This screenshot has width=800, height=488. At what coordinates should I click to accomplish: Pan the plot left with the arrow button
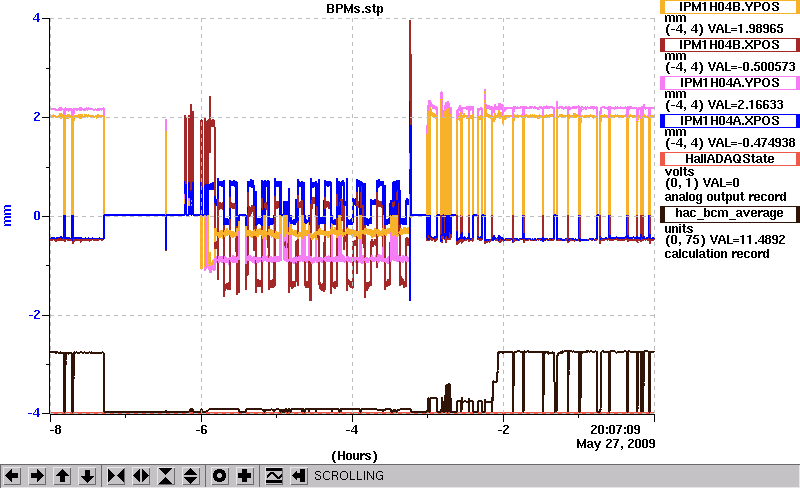(12, 476)
